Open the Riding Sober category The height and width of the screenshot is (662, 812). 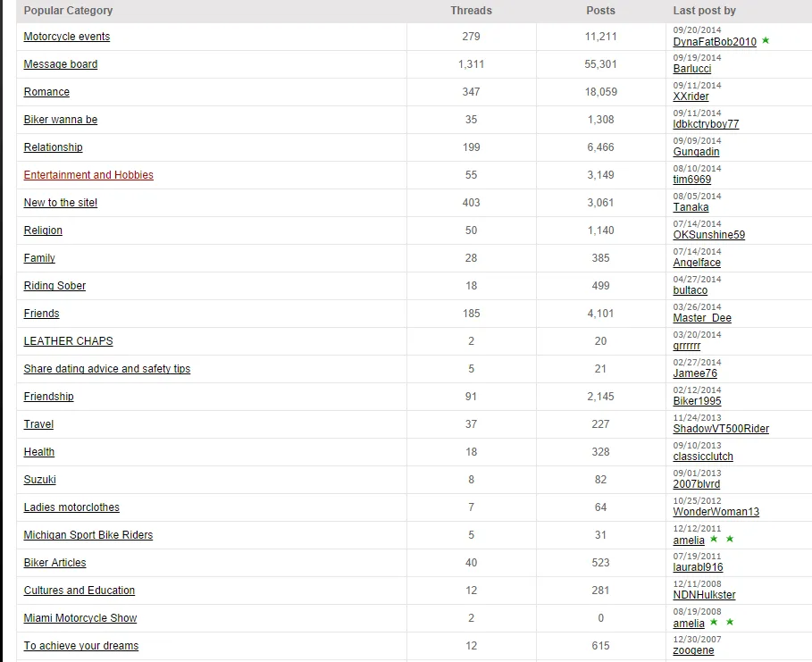coord(54,286)
